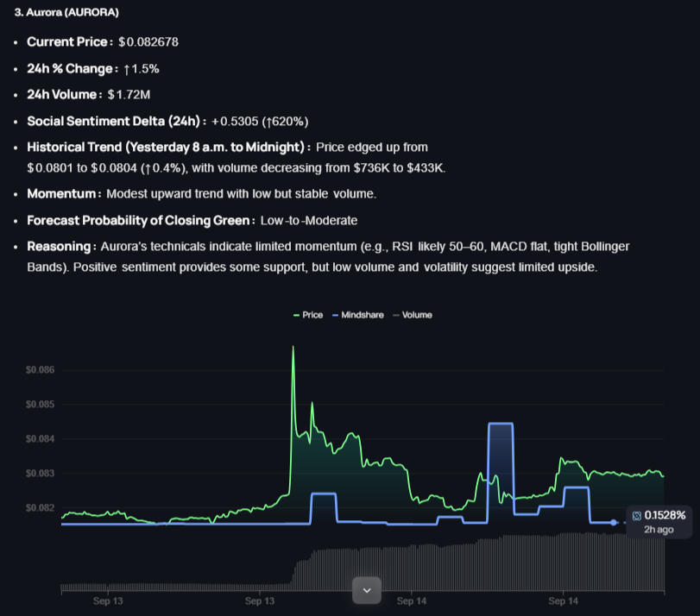Toggle the Mindshare series in chart legend

(358, 315)
